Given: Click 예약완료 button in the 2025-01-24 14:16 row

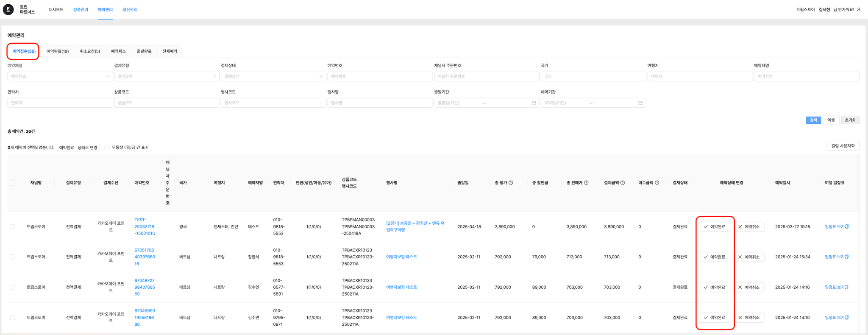Looking at the screenshot, I should [715, 287].
